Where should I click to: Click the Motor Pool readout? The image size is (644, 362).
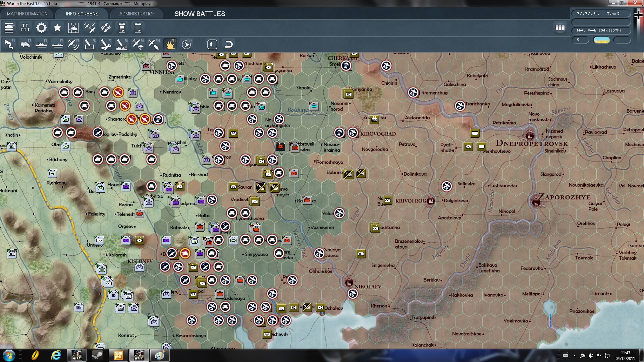click(x=601, y=31)
